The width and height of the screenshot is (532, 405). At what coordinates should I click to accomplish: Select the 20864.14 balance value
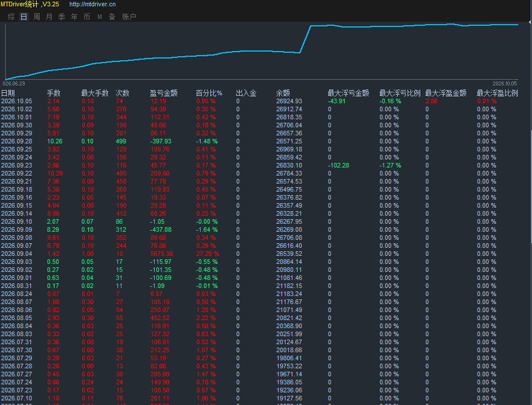[289, 262]
